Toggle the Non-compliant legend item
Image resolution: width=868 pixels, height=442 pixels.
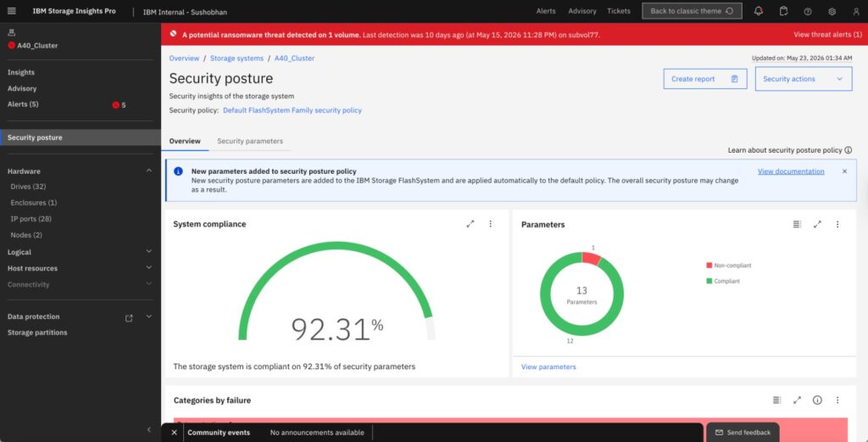[728, 266]
